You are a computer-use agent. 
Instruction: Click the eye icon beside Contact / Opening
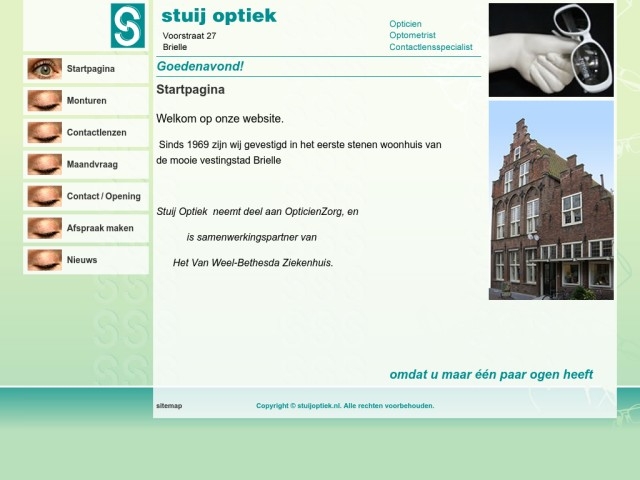(44, 197)
